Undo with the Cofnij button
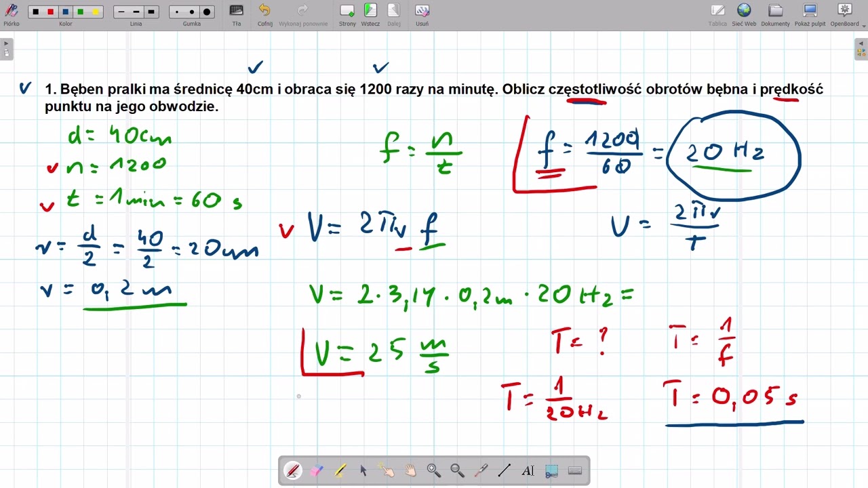The height and width of the screenshot is (488, 868). click(264, 14)
